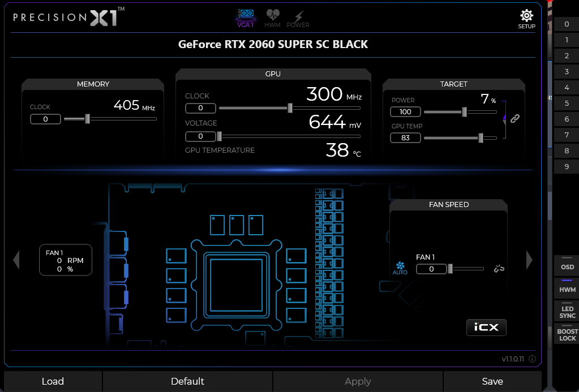Click the power target slider handle
Viewport: 579px width, 392px height.
(x=464, y=112)
